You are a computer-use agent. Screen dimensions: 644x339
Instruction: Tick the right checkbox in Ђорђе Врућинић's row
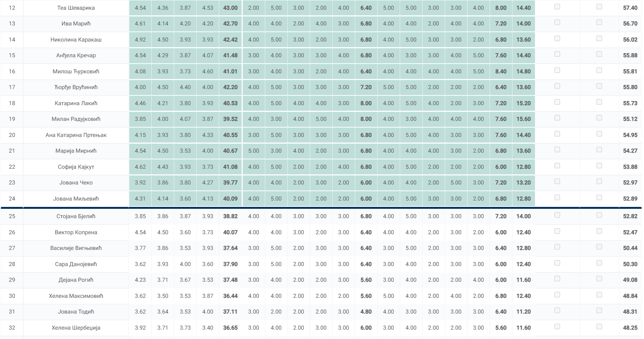[x=599, y=86]
